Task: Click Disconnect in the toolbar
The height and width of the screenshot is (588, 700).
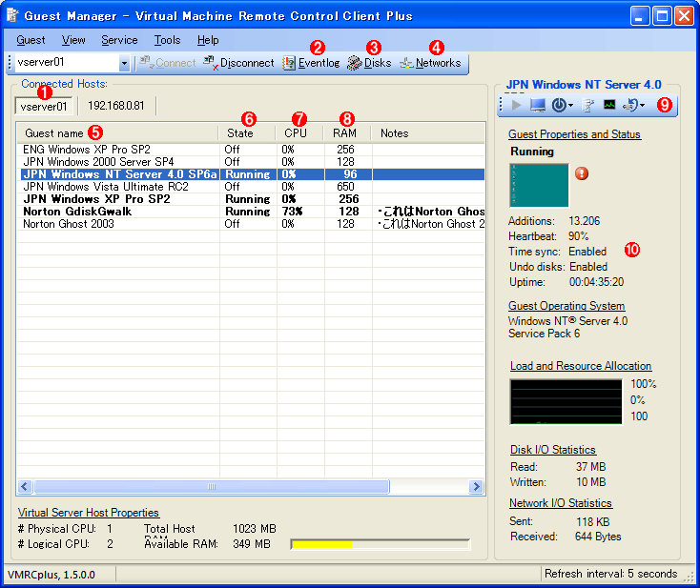Action: 238,63
